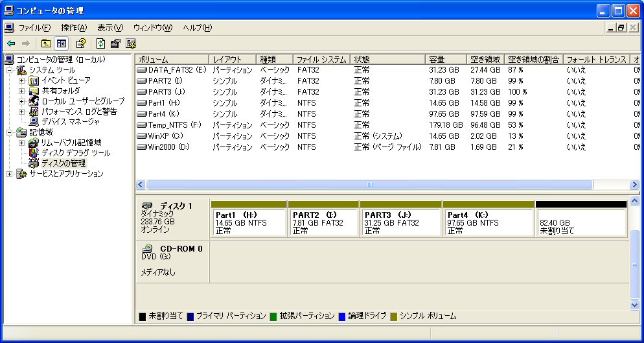Expand the 共有フォルダ node
This screenshot has height=343, width=644.
22,91
